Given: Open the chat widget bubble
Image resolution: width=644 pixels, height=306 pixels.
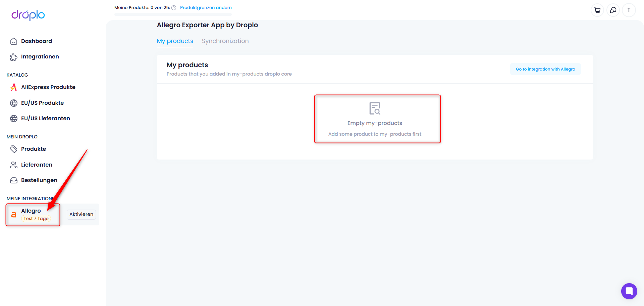Looking at the screenshot, I should pyautogui.click(x=629, y=291).
